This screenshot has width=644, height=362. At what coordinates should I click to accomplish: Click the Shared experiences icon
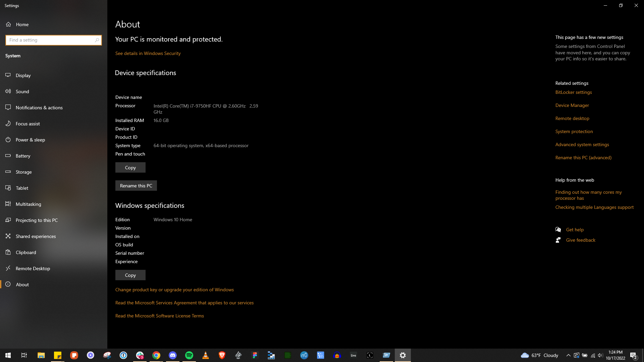pyautogui.click(x=8, y=236)
